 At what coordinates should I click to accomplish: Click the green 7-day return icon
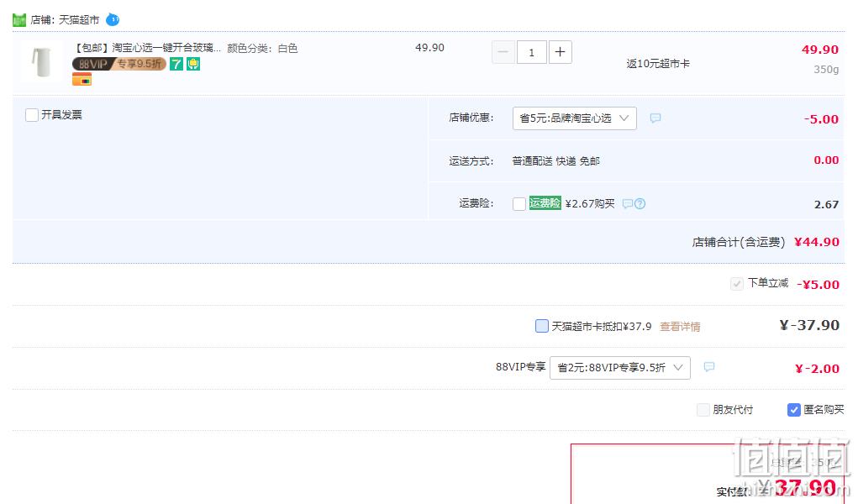pyautogui.click(x=176, y=64)
